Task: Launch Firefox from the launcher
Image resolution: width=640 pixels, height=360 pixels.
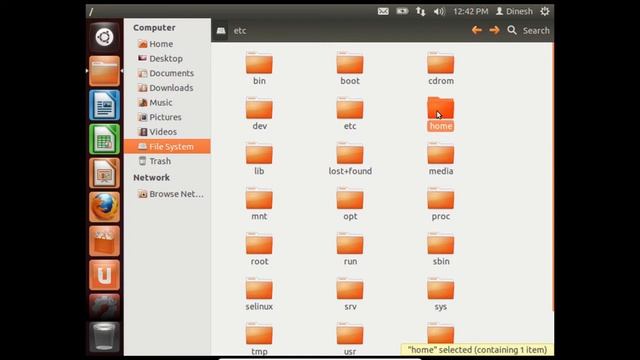Action: coord(104,207)
